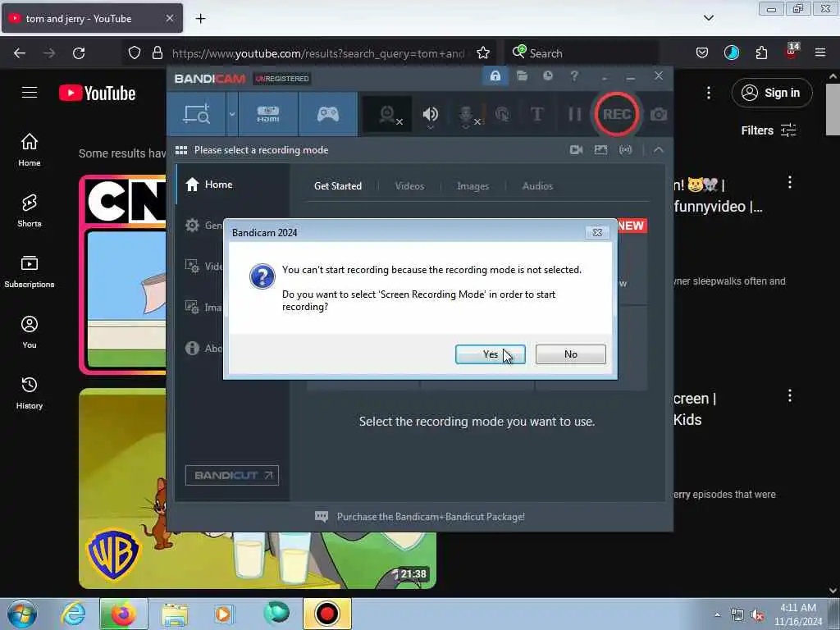Open the General settings gear item
This screenshot has width=840, height=630.
point(203,226)
